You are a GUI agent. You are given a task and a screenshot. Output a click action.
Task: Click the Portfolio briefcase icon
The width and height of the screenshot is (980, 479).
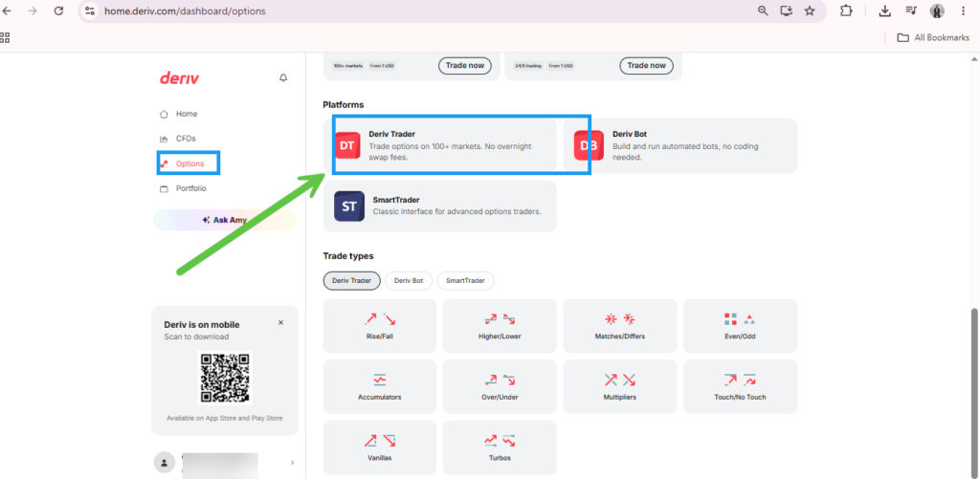point(164,188)
